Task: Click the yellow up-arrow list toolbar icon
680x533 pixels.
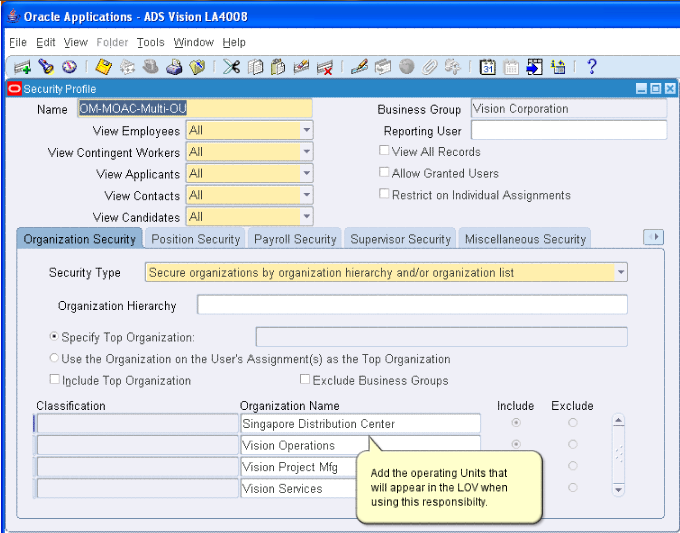Action: [x=558, y=67]
